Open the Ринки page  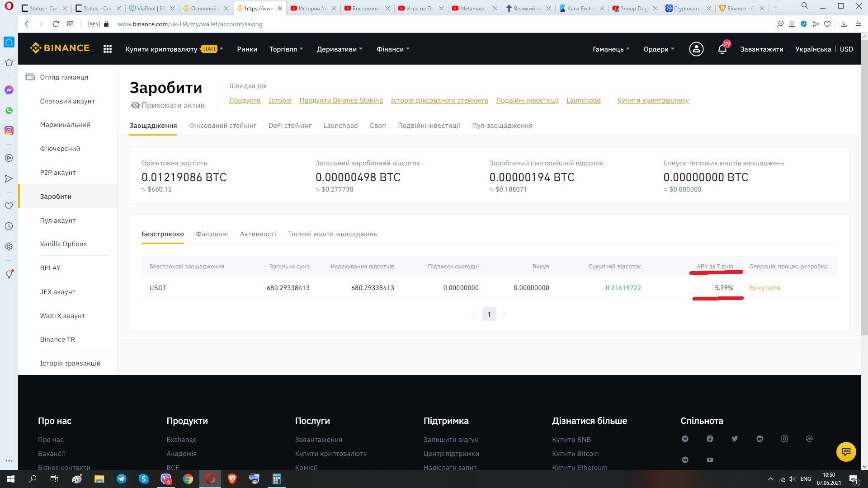(x=247, y=49)
